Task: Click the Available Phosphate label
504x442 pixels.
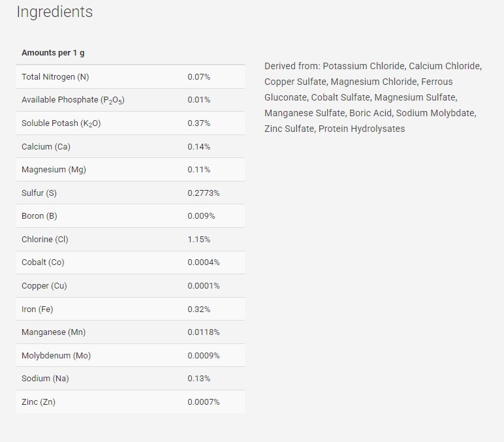Action: pyautogui.click(x=72, y=100)
